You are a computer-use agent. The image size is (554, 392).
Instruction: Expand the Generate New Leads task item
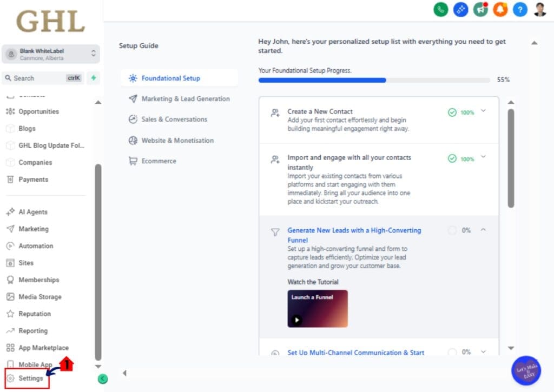(x=483, y=230)
